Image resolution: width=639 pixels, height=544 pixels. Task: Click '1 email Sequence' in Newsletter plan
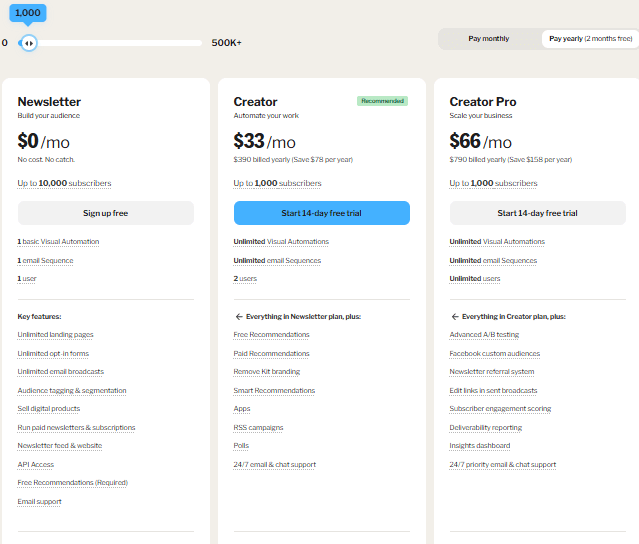pyautogui.click(x=45, y=260)
